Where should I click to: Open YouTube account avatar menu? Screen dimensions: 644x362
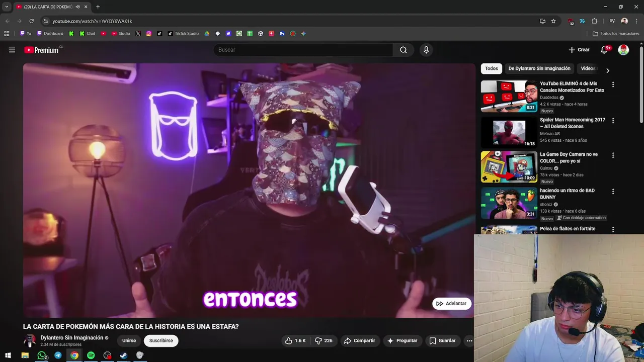(x=623, y=50)
